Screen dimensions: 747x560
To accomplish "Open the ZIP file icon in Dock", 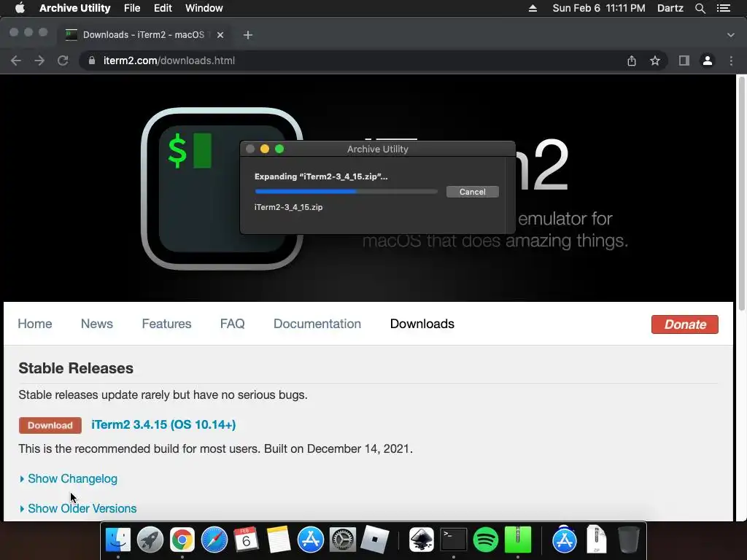I will [597, 539].
